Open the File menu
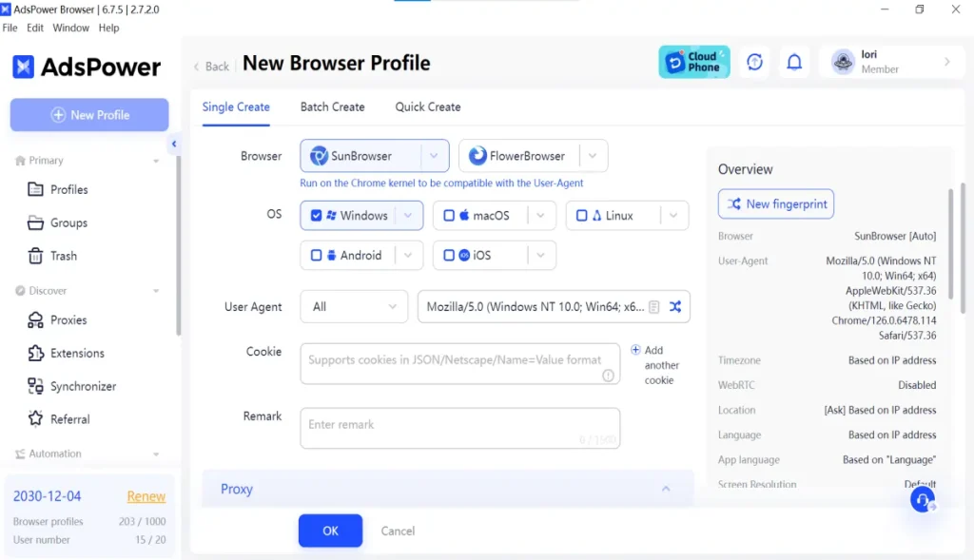Image resolution: width=974 pixels, height=560 pixels. (10, 28)
